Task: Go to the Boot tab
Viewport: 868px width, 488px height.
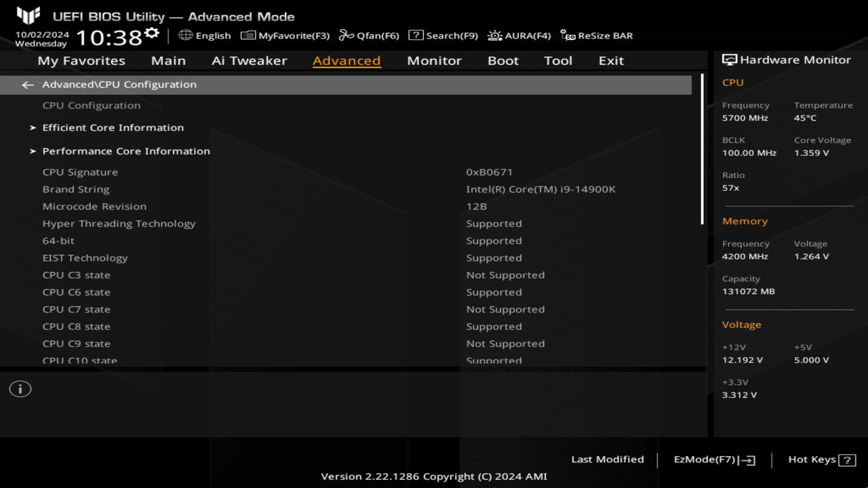Action: [503, 60]
